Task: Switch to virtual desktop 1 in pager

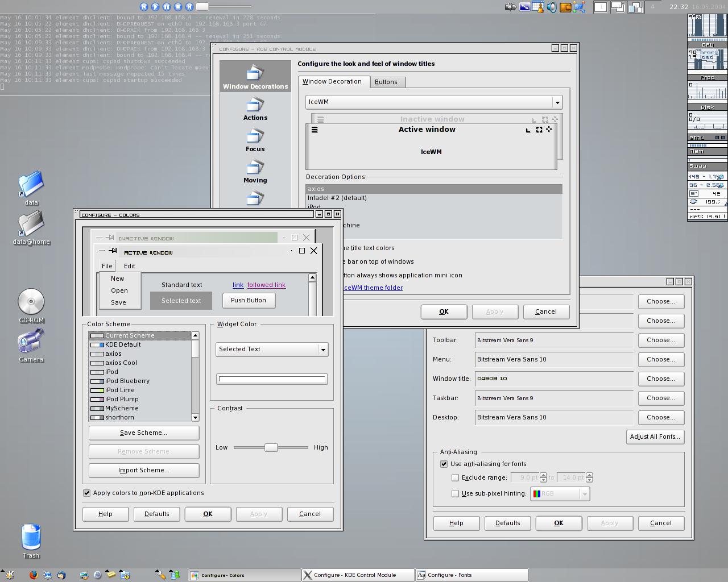Action: click(600, 7)
